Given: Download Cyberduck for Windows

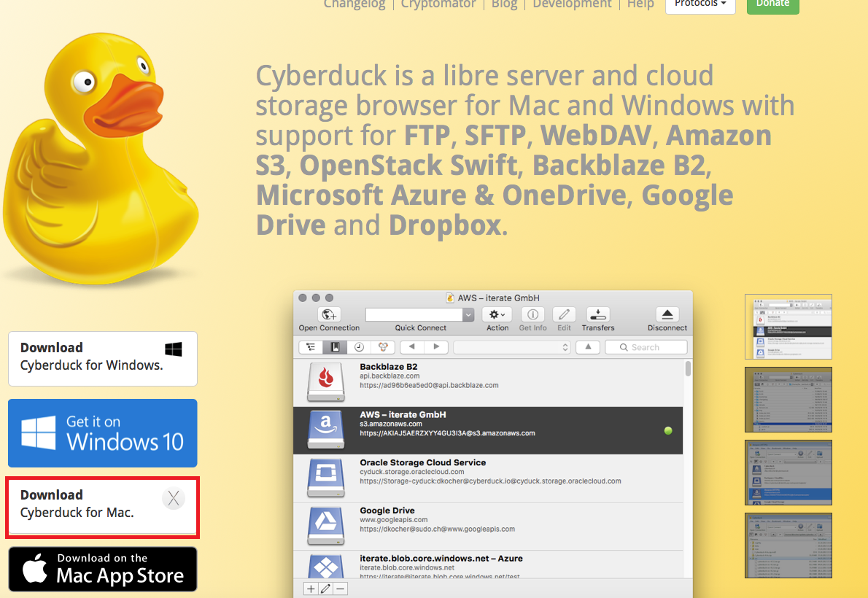Looking at the screenshot, I should pos(102,357).
